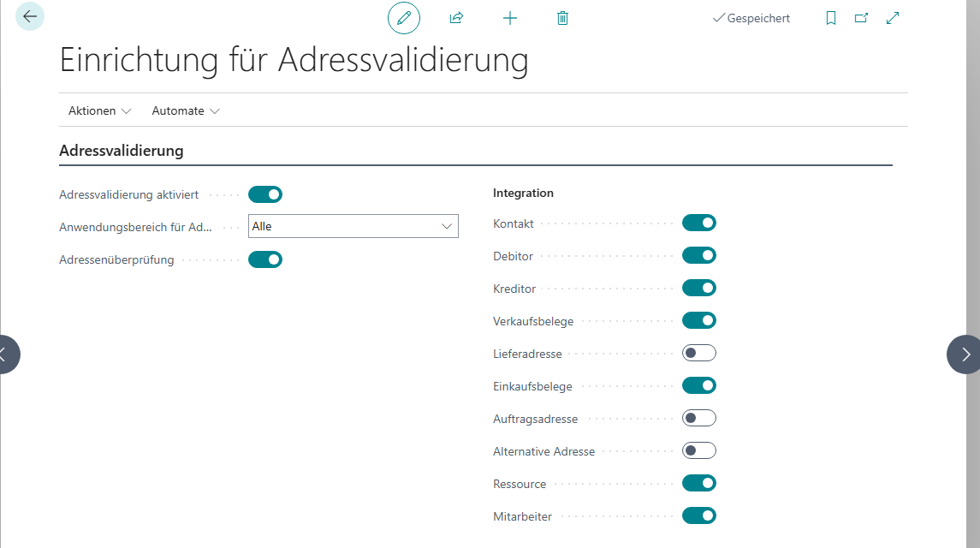Disable the Debitor integration toggle

click(698, 255)
